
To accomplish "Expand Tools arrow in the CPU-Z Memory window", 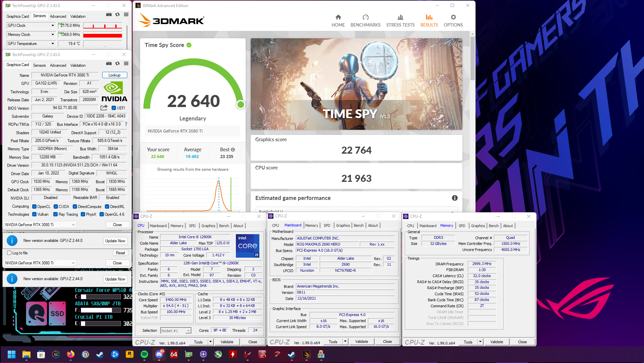I will tap(480, 342).
